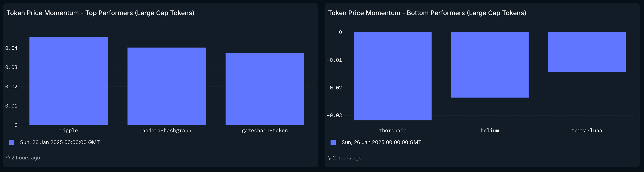Image resolution: width=644 pixels, height=172 pixels.
Task: Click the refresh icon in Bottom Performers panel
Action: pos(329,158)
